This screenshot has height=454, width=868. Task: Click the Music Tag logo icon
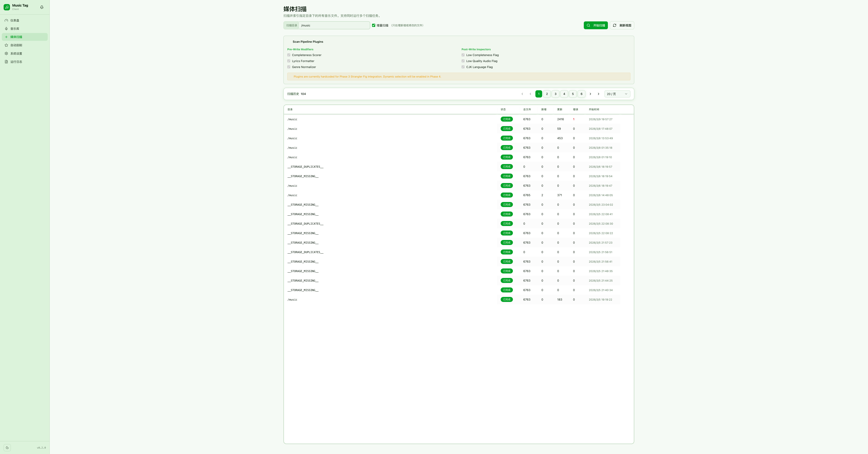(7, 7)
